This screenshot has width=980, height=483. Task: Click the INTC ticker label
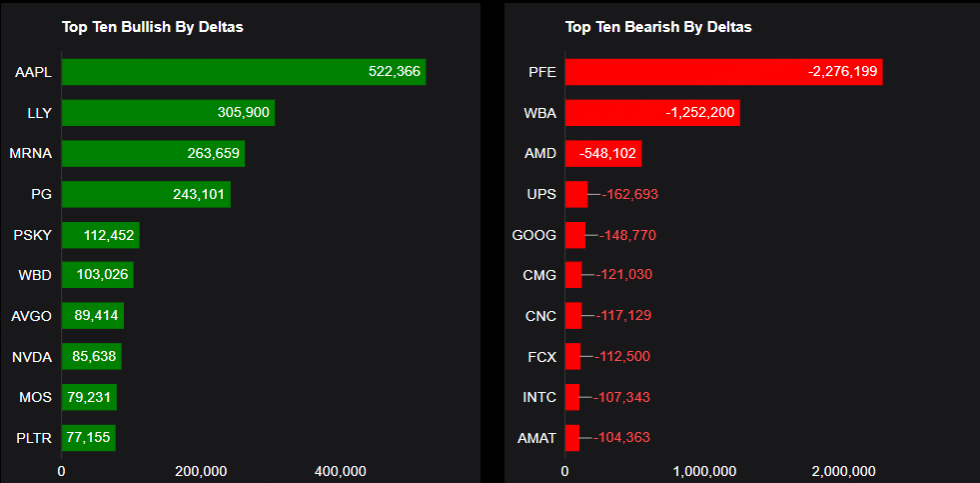coord(538,398)
